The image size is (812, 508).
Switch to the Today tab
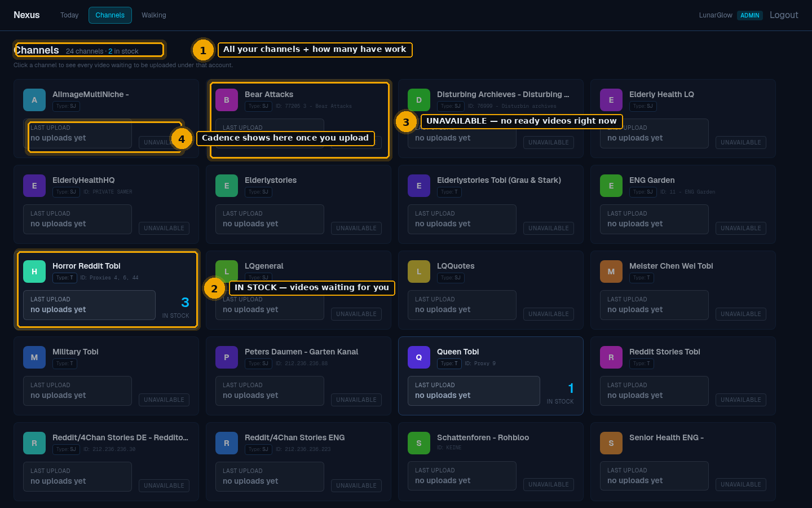pyautogui.click(x=69, y=15)
